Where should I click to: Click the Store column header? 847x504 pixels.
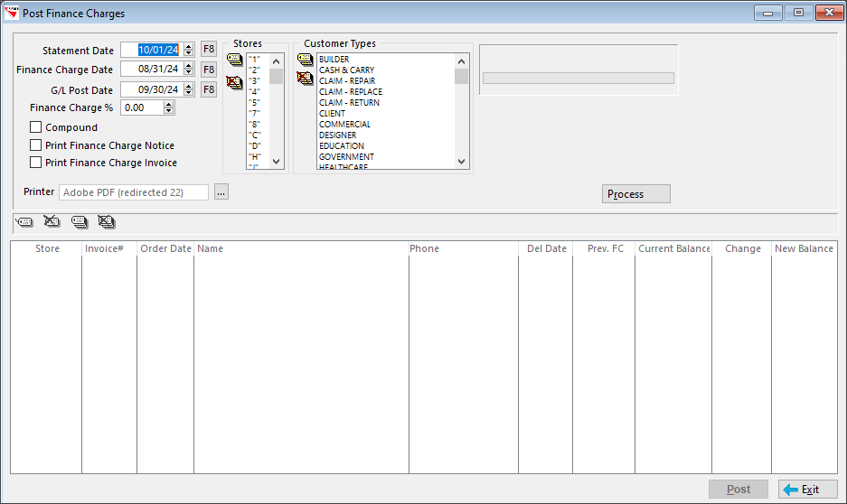point(46,248)
